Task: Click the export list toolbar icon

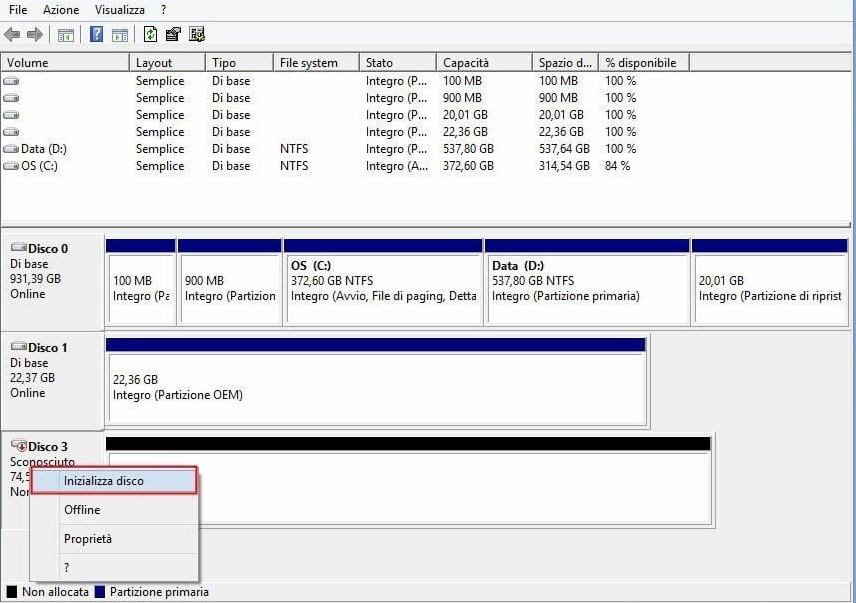Action: coord(173,33)
